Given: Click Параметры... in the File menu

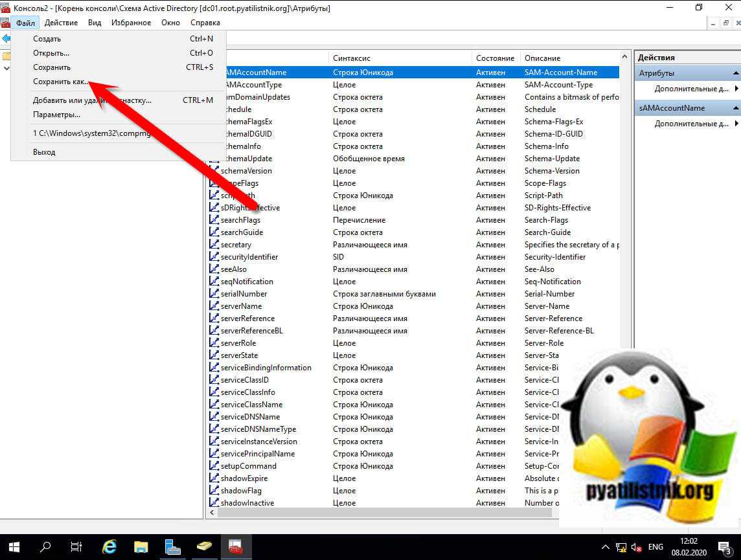Looking at the screenshot, I should (56, 115).
